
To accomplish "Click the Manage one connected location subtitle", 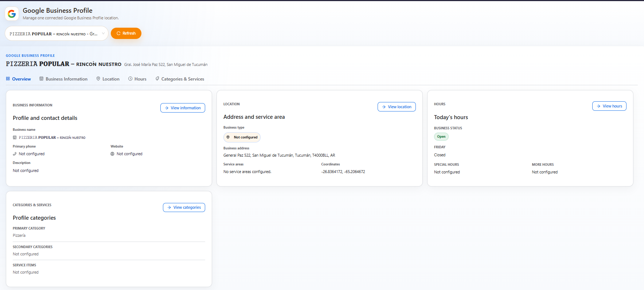I will (71, 18).
